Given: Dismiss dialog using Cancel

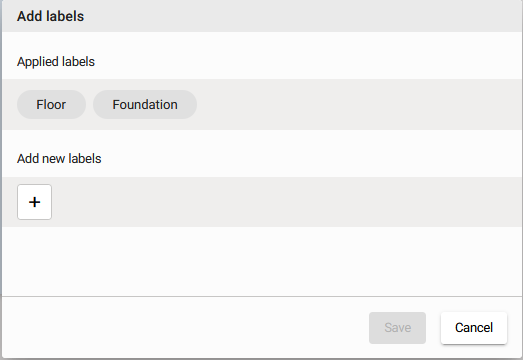Looking at the screenshot, I should [x=474, y=328].
